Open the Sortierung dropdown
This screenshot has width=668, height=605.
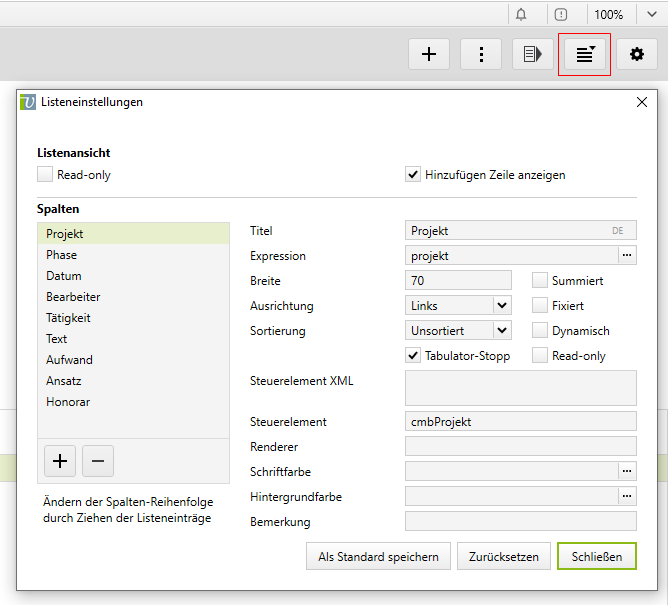tap(502, 330)
